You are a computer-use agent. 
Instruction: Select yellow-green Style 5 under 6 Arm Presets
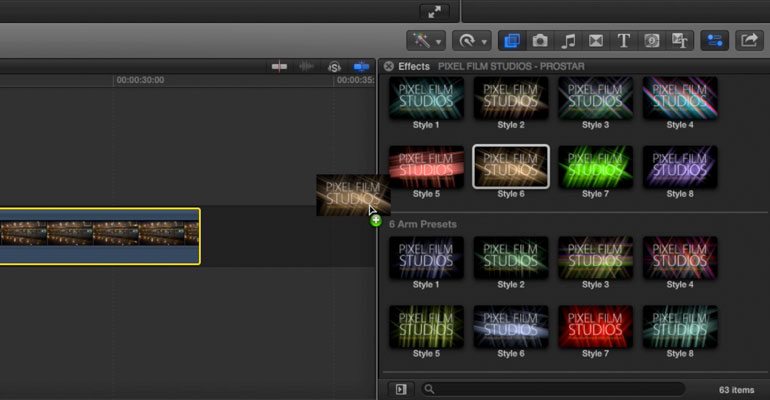click(426, 327)
